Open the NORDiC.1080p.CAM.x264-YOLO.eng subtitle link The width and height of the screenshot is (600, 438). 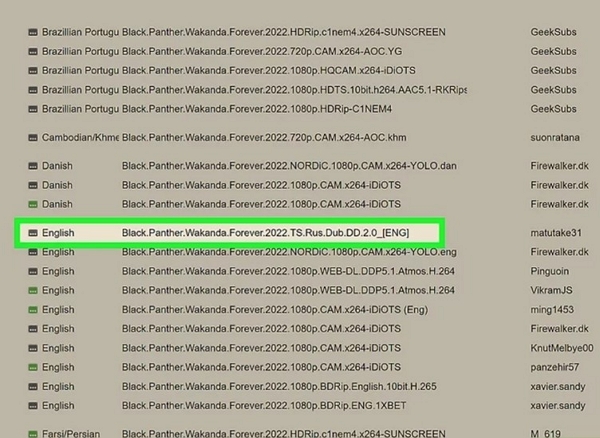[289, 252]
